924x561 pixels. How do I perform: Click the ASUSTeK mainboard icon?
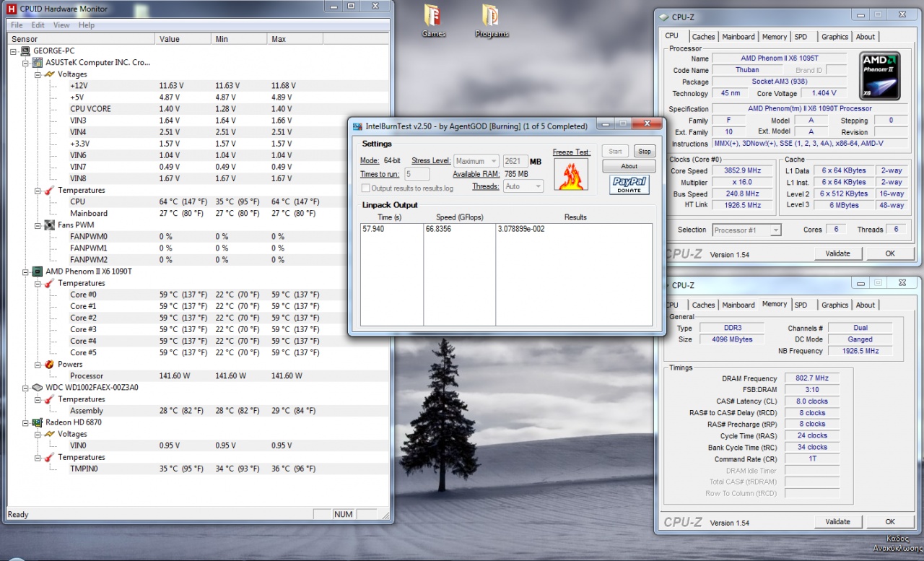point(37,63)
